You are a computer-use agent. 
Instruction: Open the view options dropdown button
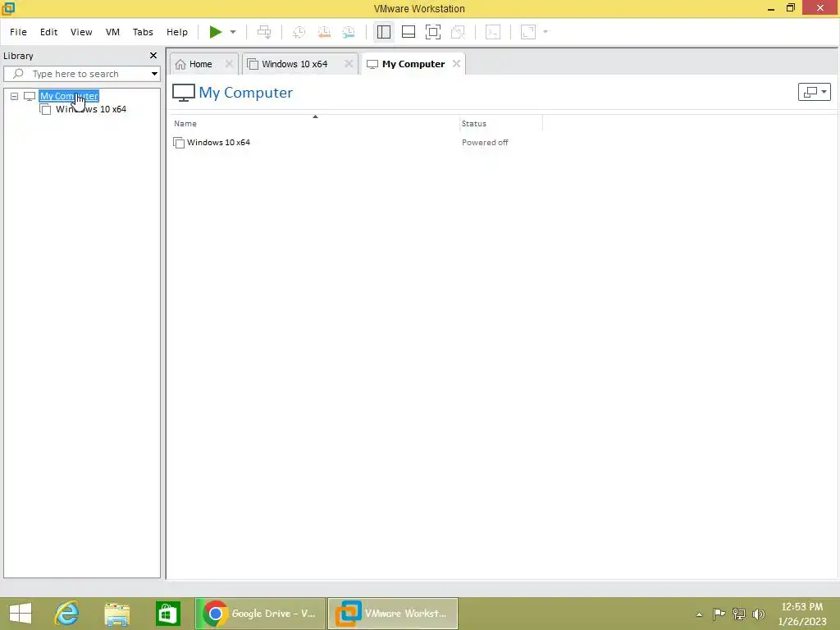pyautogui.click(x=815, y=92)
